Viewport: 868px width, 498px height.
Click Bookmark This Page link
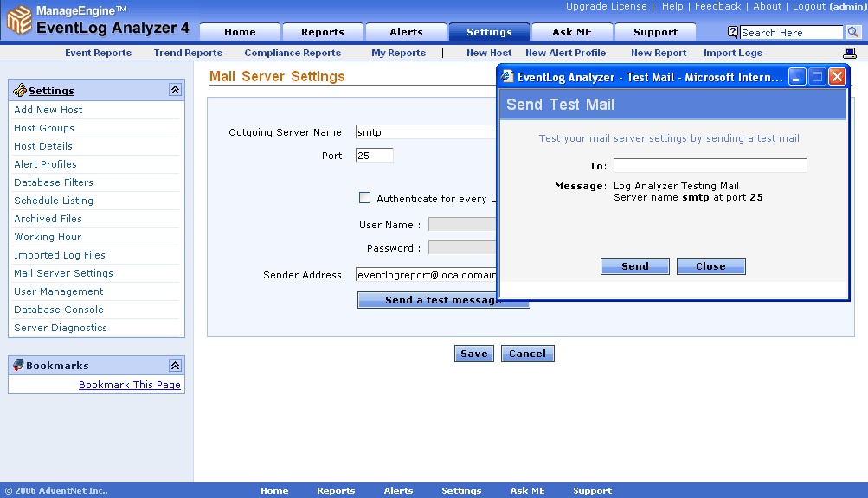[130, 385]
